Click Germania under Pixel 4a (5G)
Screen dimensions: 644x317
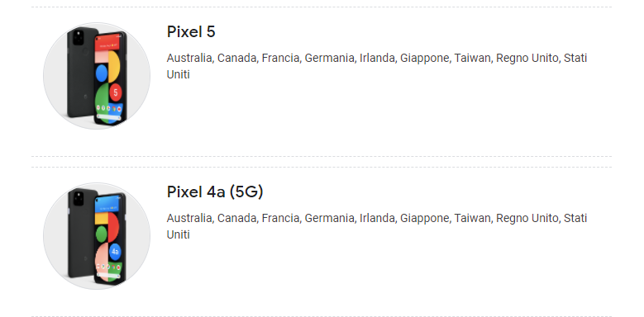pyautogui.click(x=329, y=218)
